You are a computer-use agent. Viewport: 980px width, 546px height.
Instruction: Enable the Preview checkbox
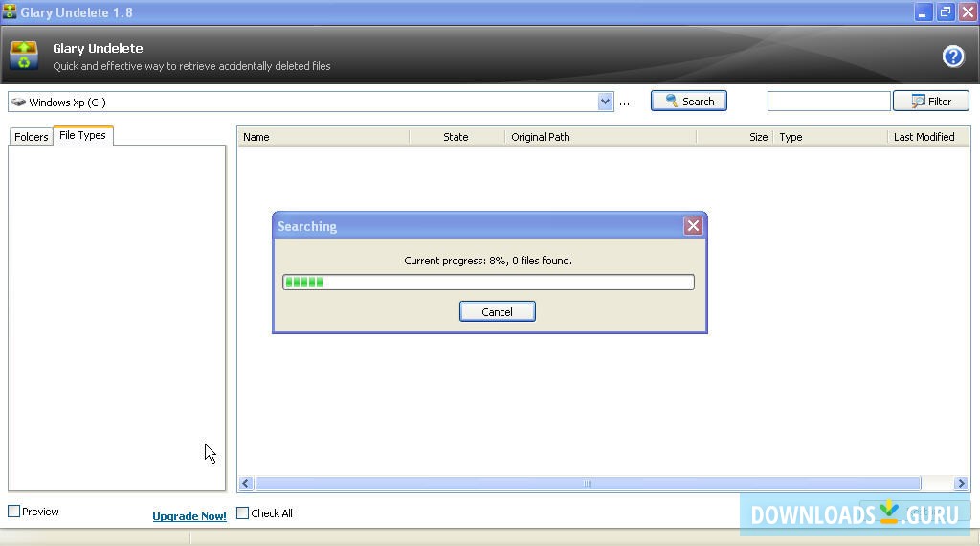13,511
